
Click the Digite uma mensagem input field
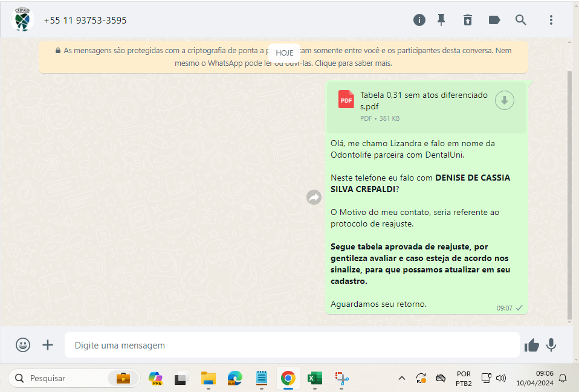(x=292, y=345)
